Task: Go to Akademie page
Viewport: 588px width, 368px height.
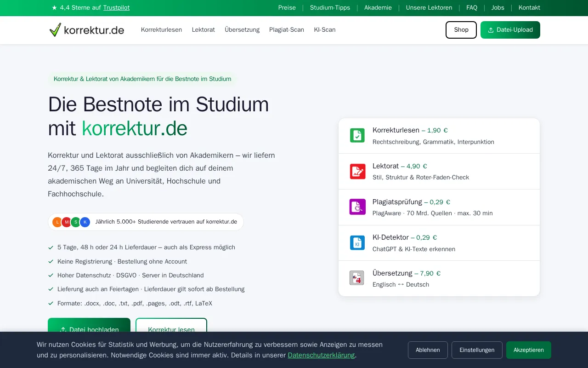Action: click(378, 7)
